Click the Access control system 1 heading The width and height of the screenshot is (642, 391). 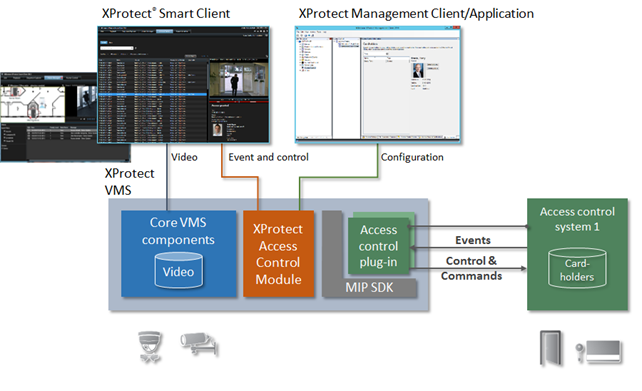[x=577, y=219]
